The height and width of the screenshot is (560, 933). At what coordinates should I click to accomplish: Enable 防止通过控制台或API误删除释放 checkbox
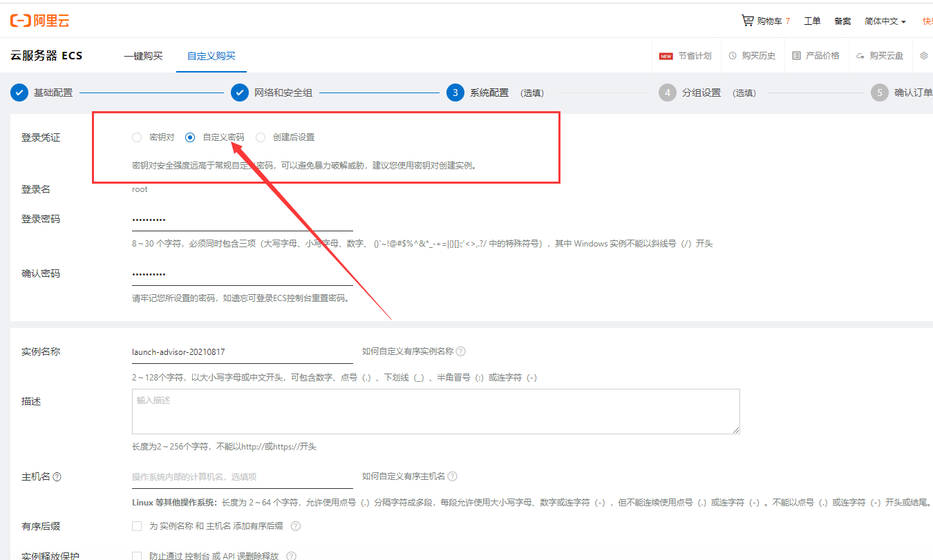137,556
